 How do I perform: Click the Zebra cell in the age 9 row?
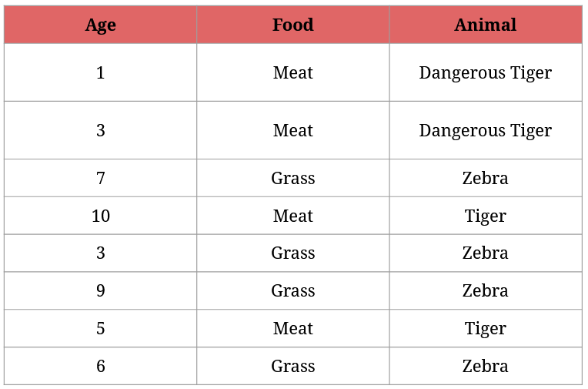[x=485, y=290]
